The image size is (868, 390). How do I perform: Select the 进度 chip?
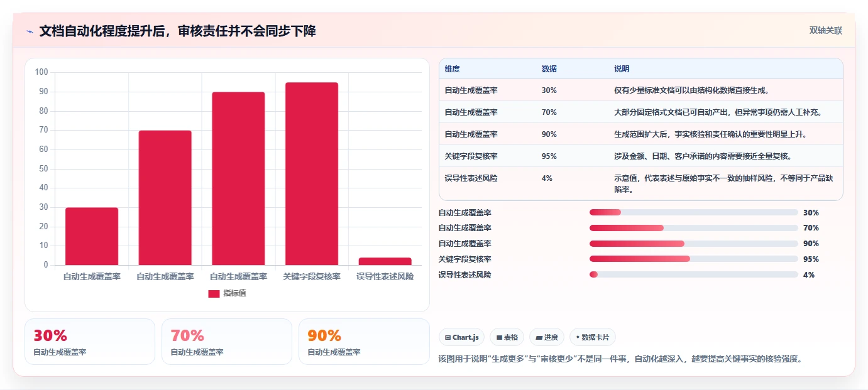click(x=547, y=337)
